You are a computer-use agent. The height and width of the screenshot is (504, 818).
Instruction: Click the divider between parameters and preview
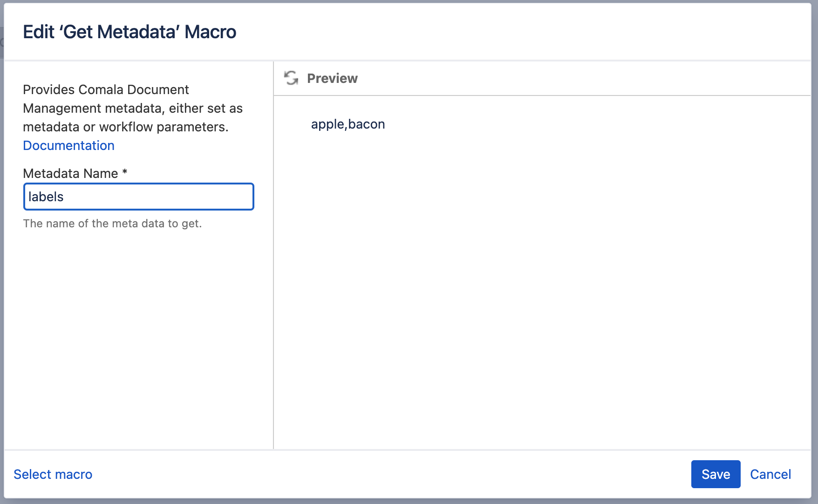coord(273,255)
